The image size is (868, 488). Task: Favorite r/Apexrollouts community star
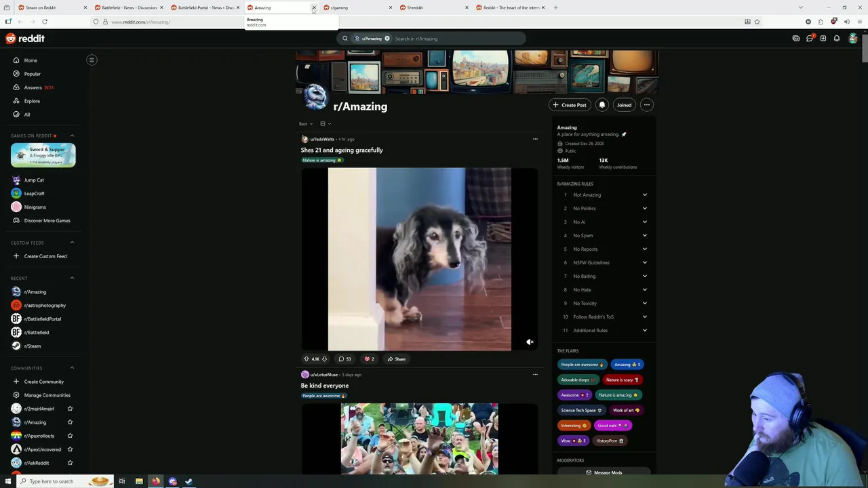pos(70,436)
